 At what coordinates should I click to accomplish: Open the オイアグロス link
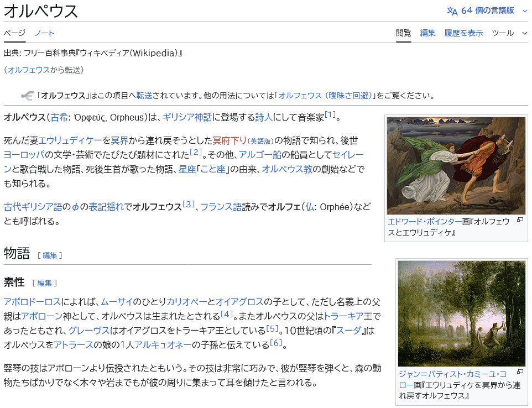point(239,301)
